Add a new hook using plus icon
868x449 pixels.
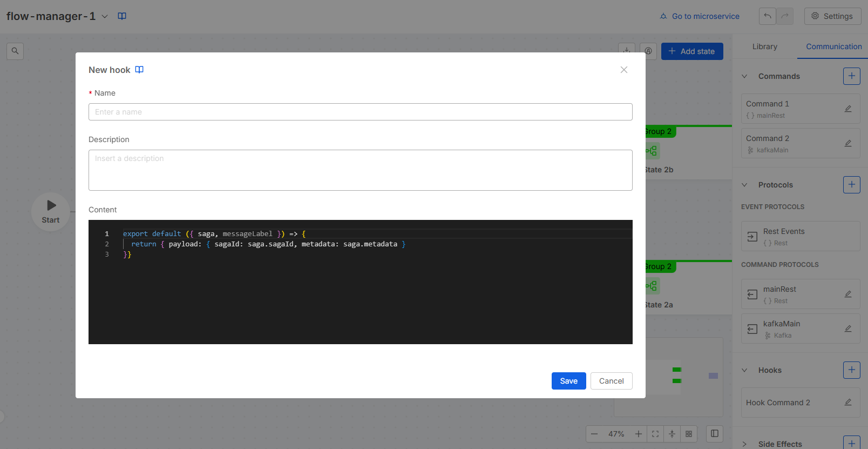pyautogui.click(x=851, y=370)
